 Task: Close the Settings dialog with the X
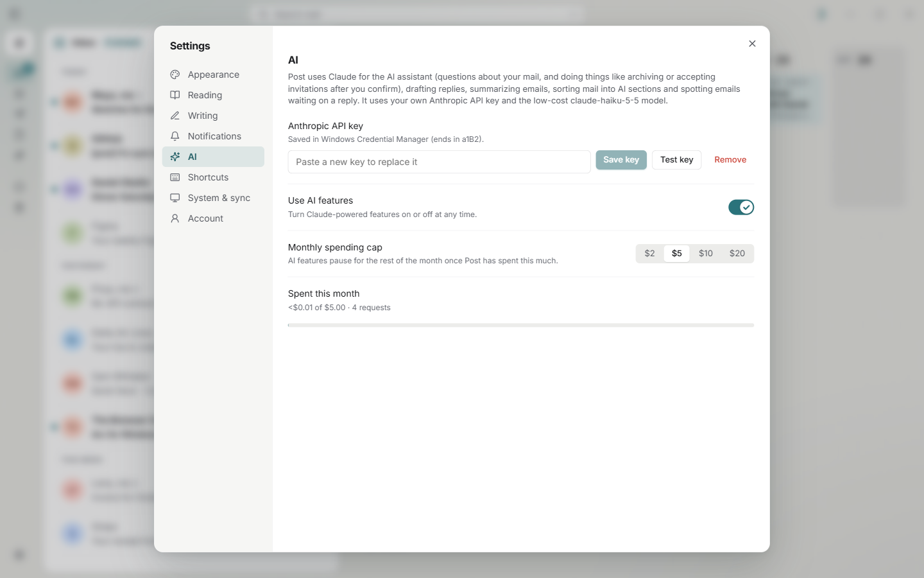(752, 44)
